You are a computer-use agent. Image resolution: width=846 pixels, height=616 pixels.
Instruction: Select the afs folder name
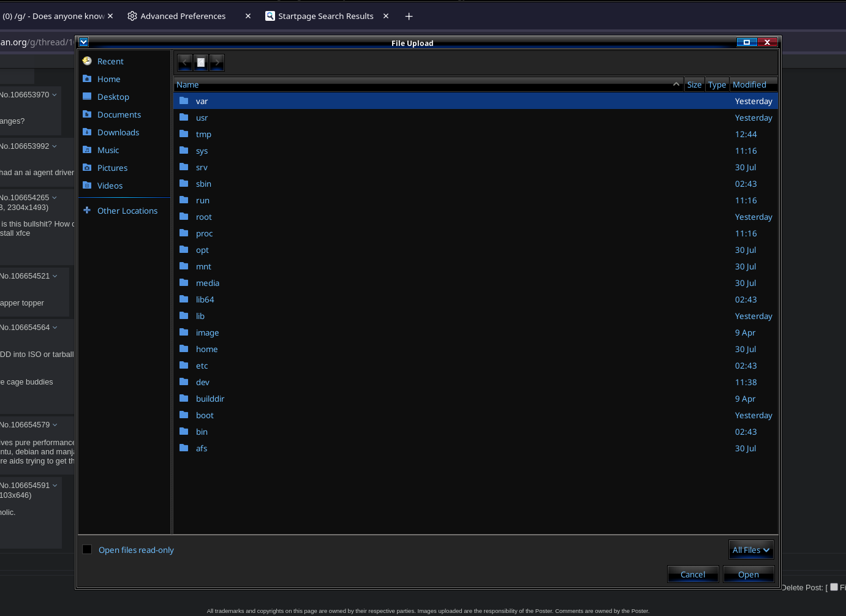click(x=202, y=448)
